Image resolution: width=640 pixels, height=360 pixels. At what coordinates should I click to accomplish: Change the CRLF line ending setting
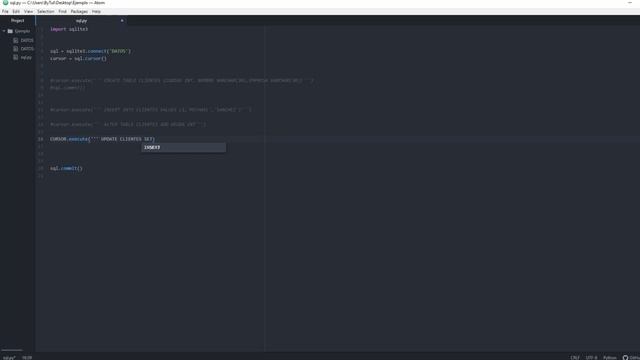pyautogui.click(x=575, y=358)
